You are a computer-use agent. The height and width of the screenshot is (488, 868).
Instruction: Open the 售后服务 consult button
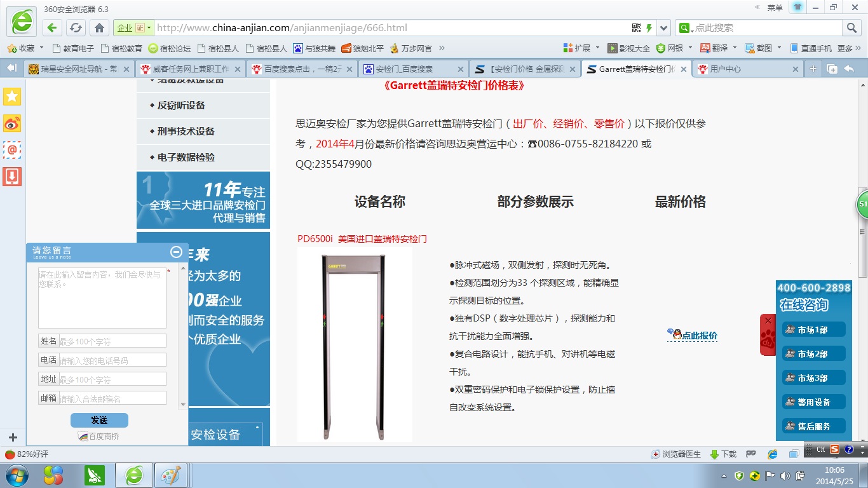pos(814,426)
